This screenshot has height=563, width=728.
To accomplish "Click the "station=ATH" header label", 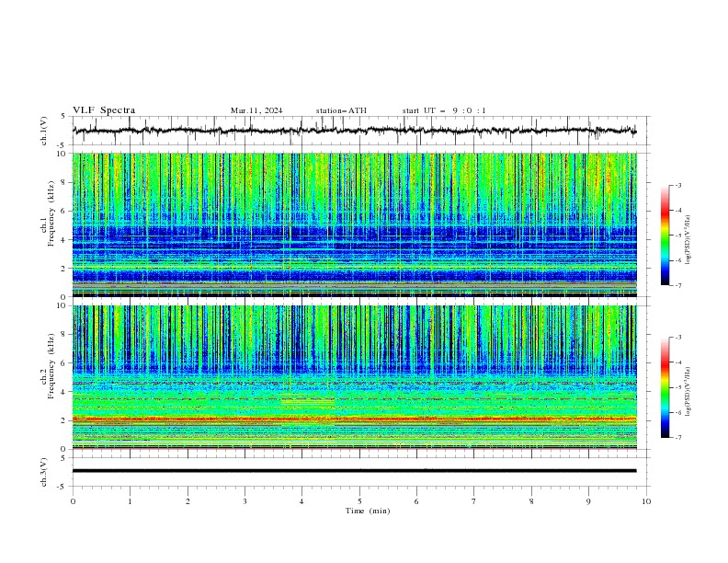I will pyautogui.click(x=341, y=110).
